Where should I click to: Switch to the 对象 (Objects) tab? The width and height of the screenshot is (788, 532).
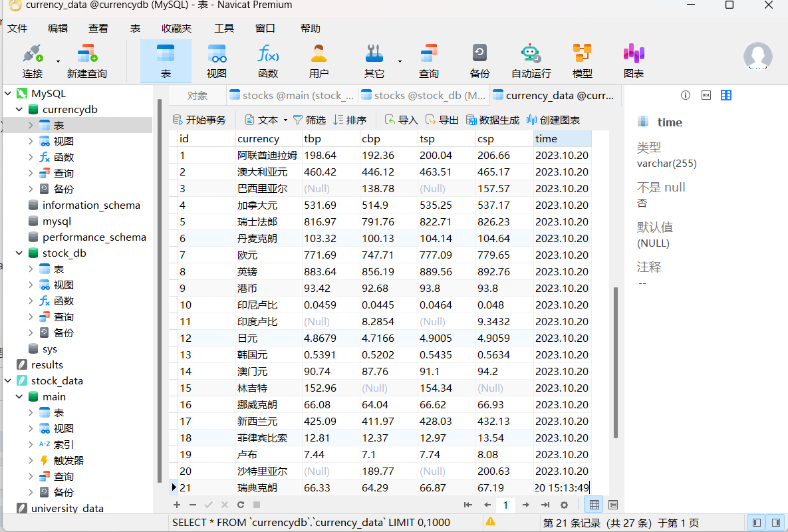point(197,96)
